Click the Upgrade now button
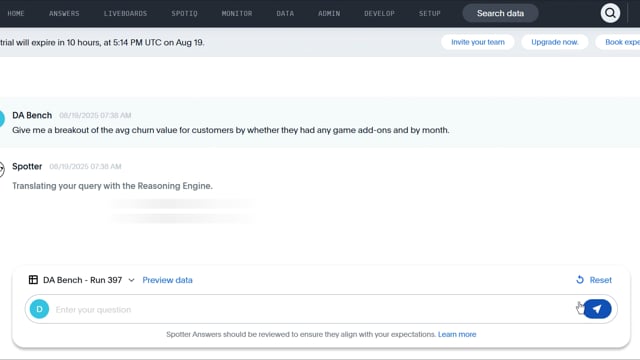640x360 pixels. (x=555, y=42)
